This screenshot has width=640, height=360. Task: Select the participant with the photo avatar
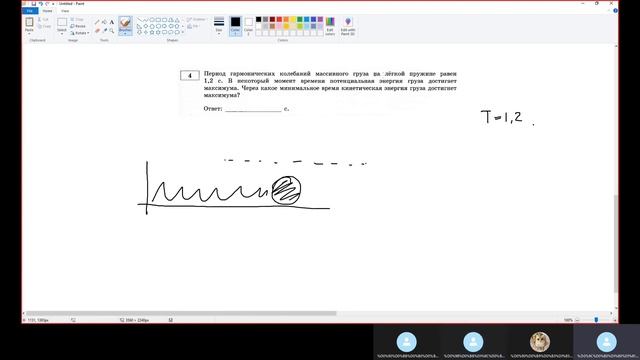click(x=540, y=342)
